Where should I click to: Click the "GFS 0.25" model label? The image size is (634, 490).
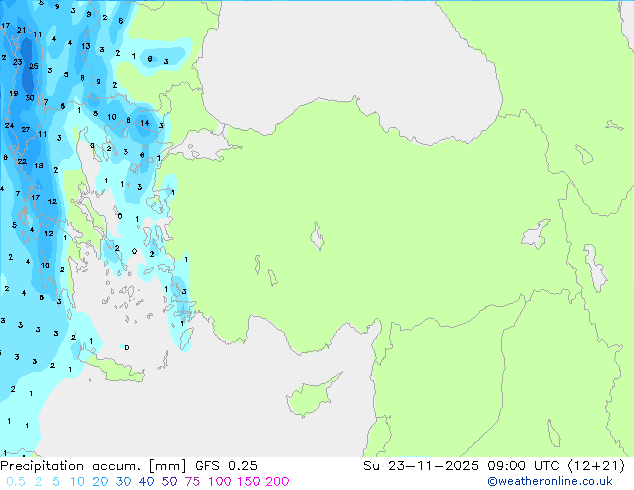(226, 466)
